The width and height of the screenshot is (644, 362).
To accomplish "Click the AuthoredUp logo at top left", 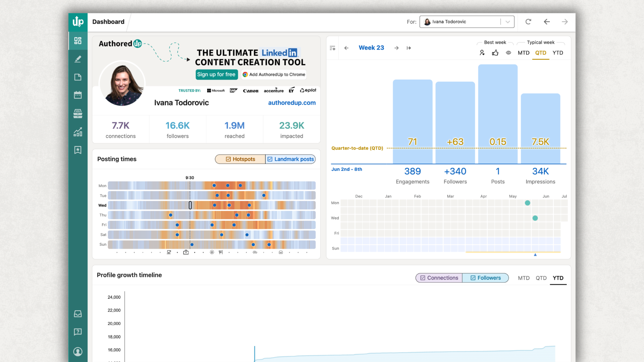I will point(78,22).
